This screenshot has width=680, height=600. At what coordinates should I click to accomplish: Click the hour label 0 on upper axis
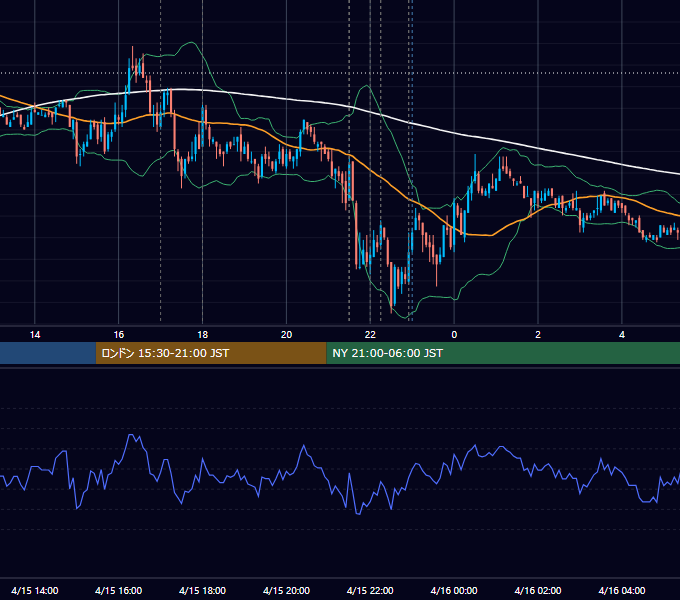click(454, 335)
